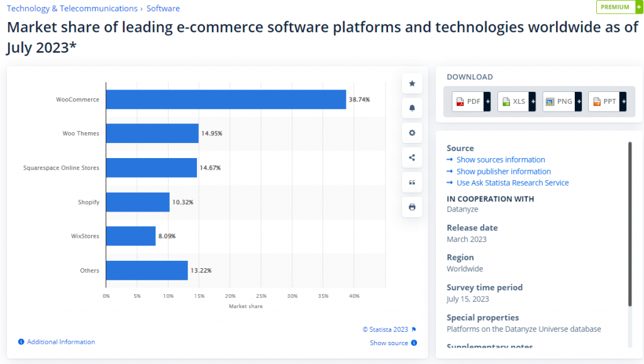Image resolution: width=644 pixels, height=364 pixels.
Task: Open chart settings gear icon
Action: click(x=412, y=133)
